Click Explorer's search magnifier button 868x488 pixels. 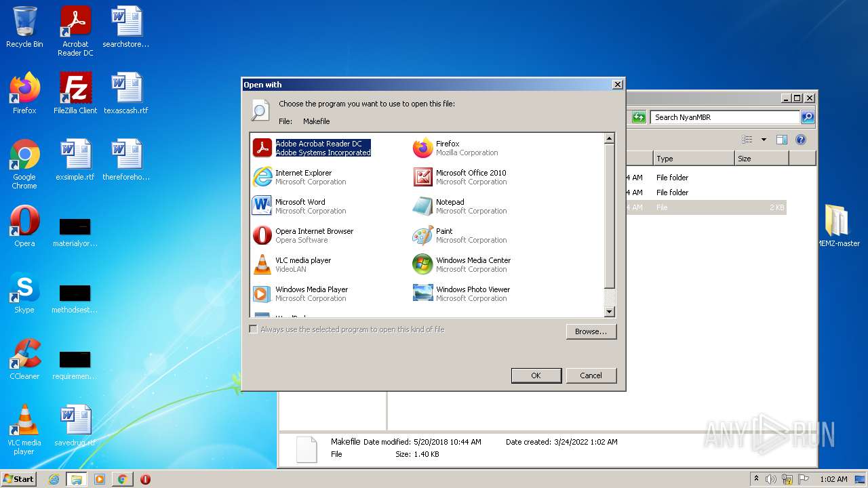point(807,117)
